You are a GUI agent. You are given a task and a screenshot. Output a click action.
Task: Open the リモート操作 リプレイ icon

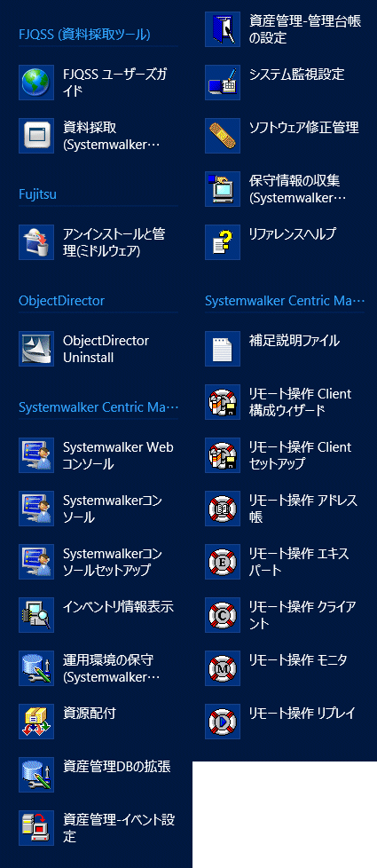pos(223,721)
